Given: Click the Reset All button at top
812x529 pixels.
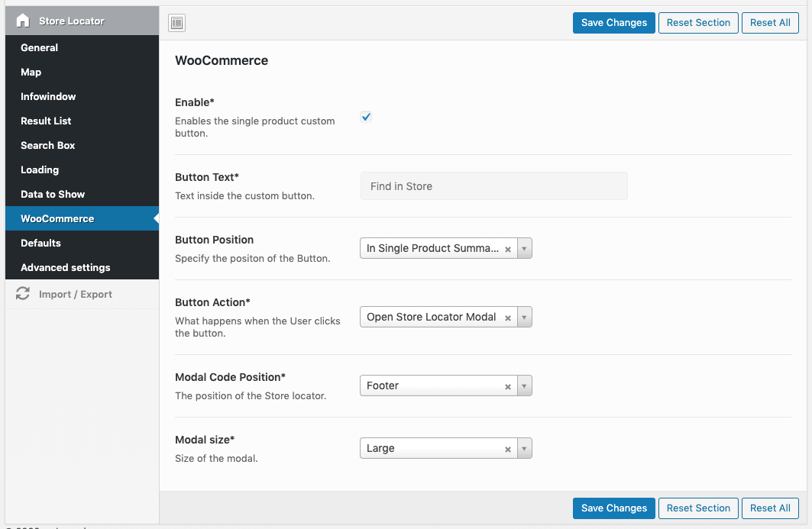Looking at the screenshot, I should click(770, 22).
